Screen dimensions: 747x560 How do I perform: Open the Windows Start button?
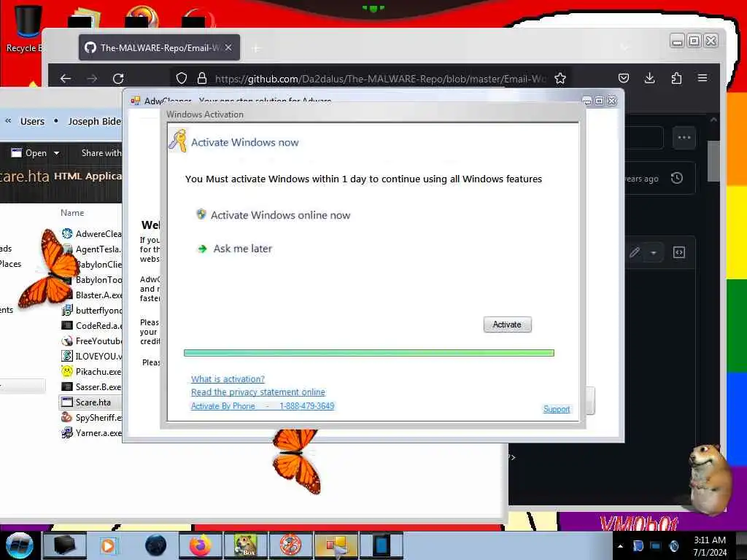pyautogui.click(x=19, y=545)
